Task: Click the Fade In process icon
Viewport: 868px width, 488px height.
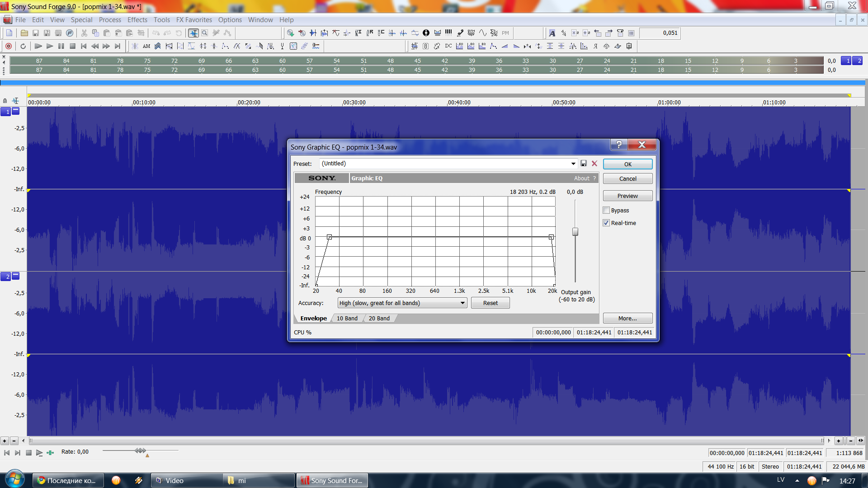Action: [505, 46]
